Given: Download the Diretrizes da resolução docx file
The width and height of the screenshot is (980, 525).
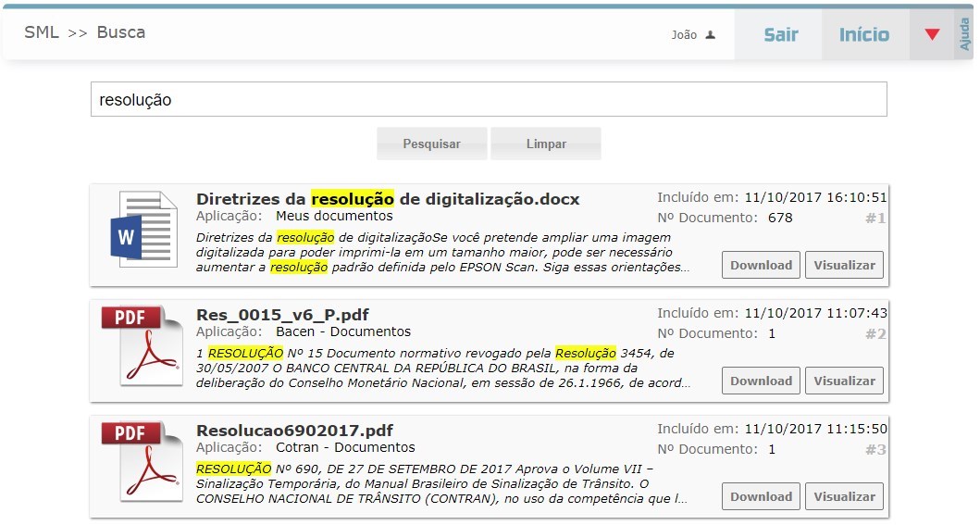Looking at the screenshot, I should [761, 265].
